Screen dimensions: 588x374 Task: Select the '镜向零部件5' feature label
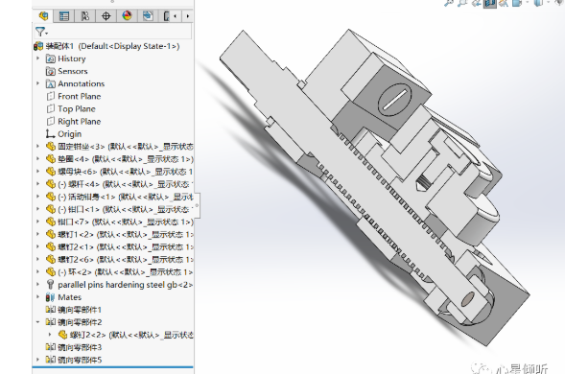[80, 360]
